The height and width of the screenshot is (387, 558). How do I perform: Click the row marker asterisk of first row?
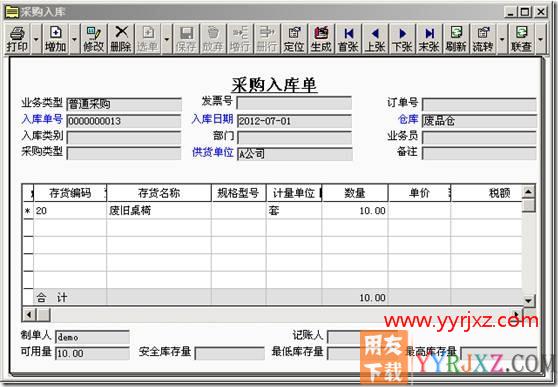coord(28,211)
